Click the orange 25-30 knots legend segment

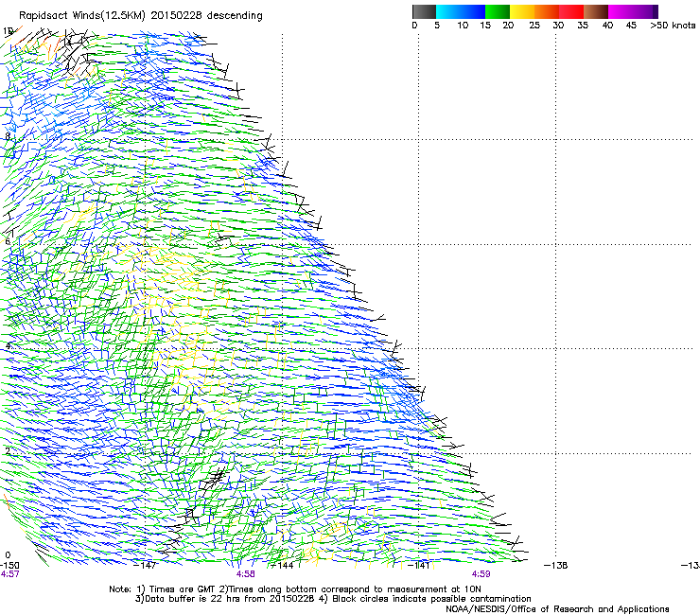pos(547,11)
